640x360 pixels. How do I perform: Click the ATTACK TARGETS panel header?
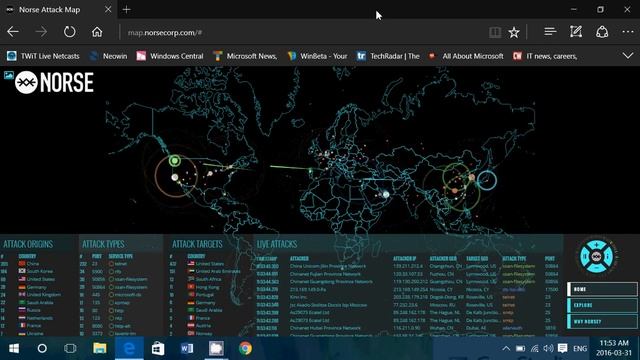click(197, 244)
